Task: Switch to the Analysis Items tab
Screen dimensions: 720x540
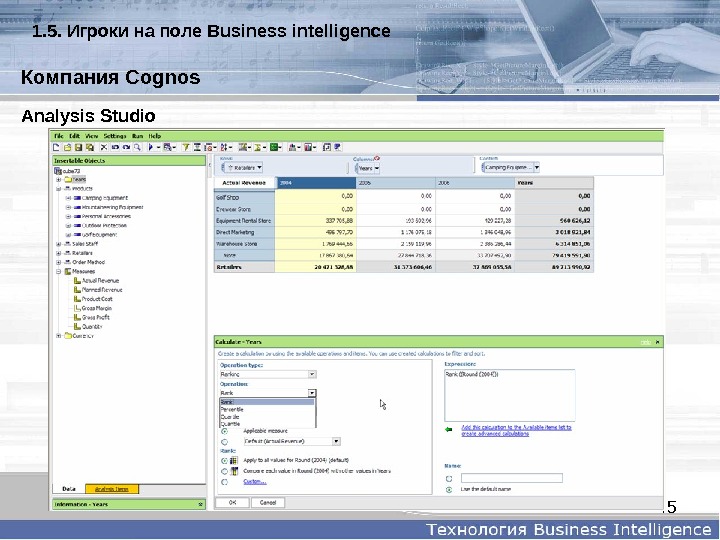Action: click(112, 489)
